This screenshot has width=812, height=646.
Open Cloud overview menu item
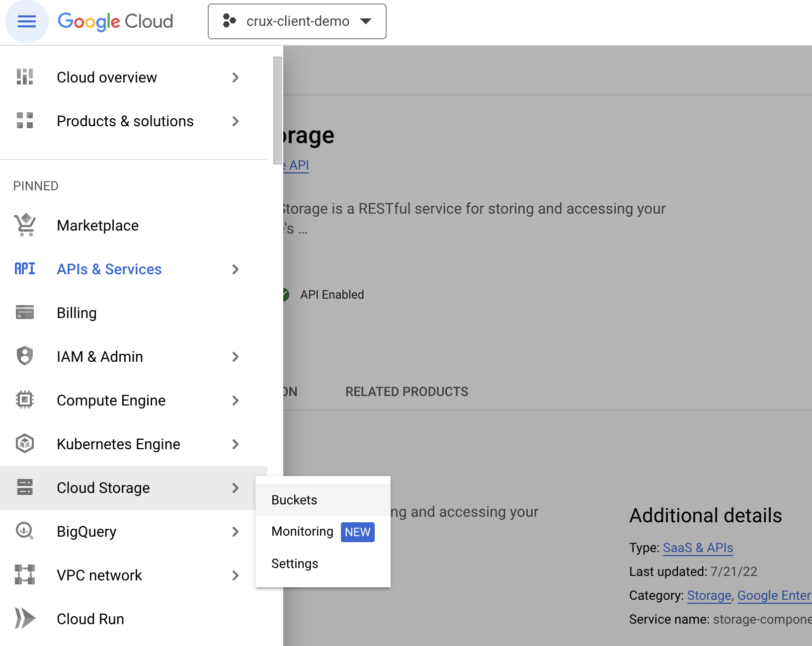pyautogui.click(x=134, y=78)
